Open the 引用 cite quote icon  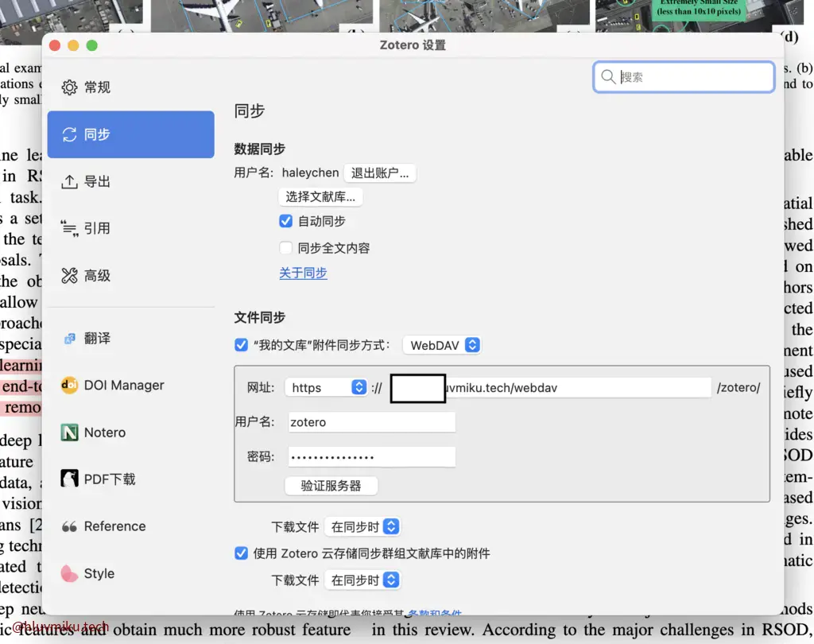pyautogui.click(x=70, y=228)
